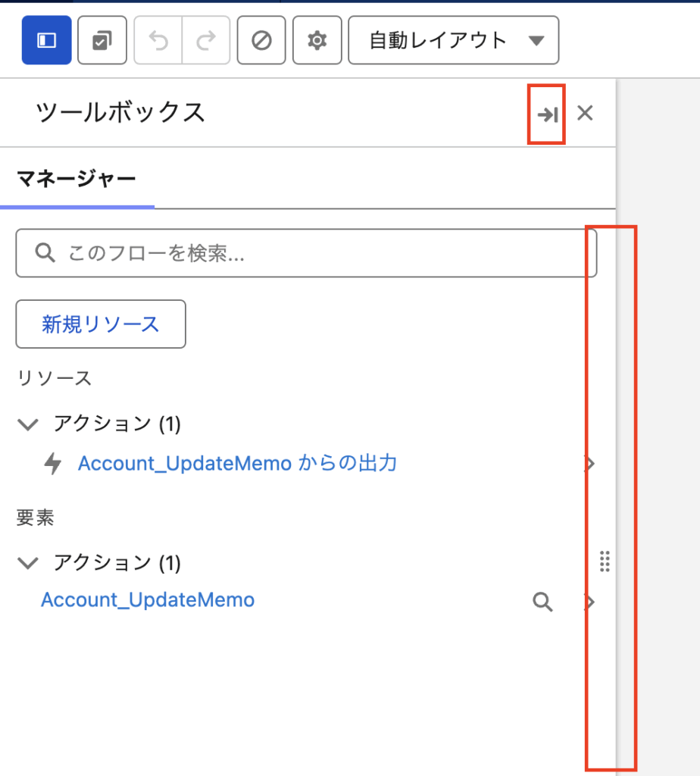Locate Account_UpdateMemo on canvas via magnifier icon
Screen dimensions: 700x776
click(542, 602)
